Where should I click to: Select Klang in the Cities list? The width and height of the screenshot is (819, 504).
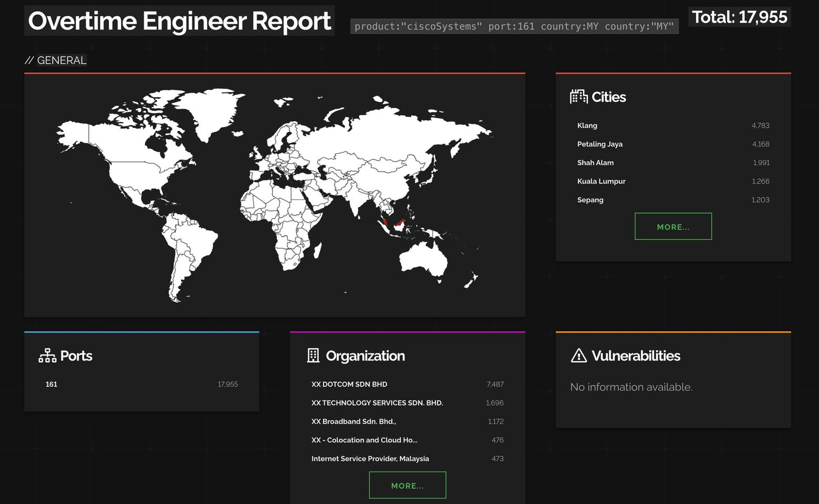click(587, 125)
